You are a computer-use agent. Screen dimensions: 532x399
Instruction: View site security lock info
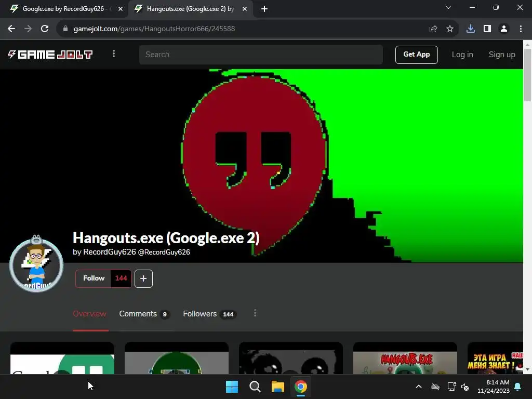(x=65, y=29)
